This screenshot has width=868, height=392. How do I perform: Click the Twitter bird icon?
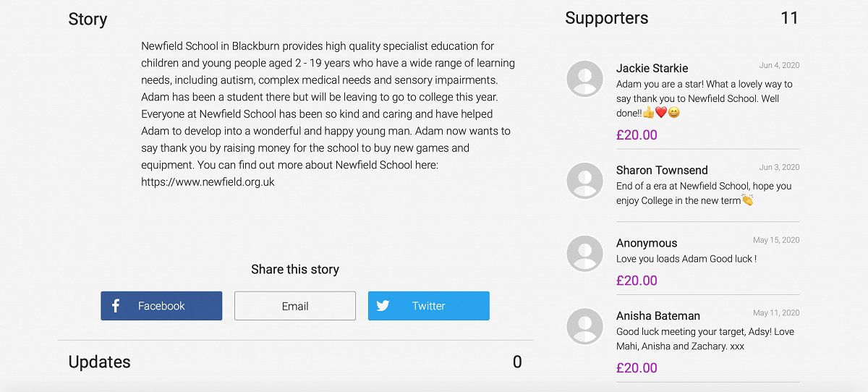point(383,306)
